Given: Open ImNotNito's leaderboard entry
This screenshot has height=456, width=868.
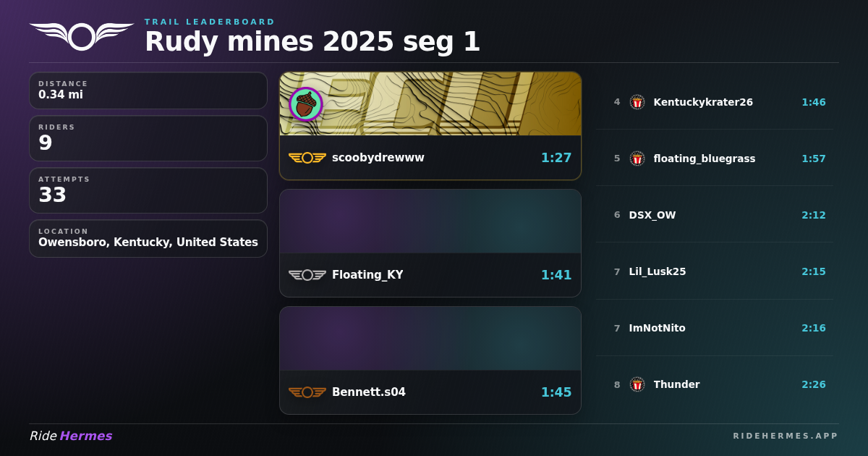Looking at the screenshot, I should (715, 328).
